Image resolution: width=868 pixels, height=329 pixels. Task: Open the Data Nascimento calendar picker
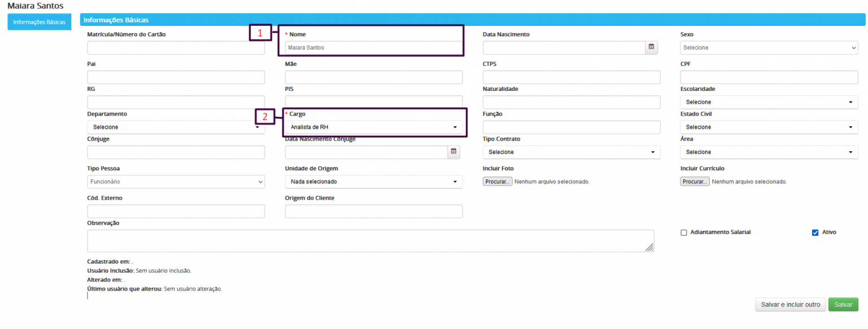[x=651, y=47]
